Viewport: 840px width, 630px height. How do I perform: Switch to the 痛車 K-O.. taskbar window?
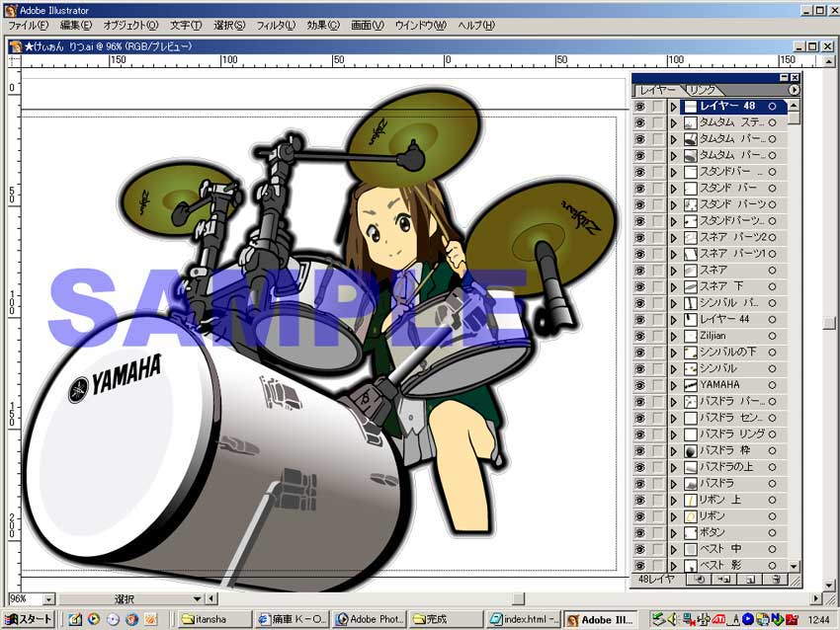click(292, 619)
